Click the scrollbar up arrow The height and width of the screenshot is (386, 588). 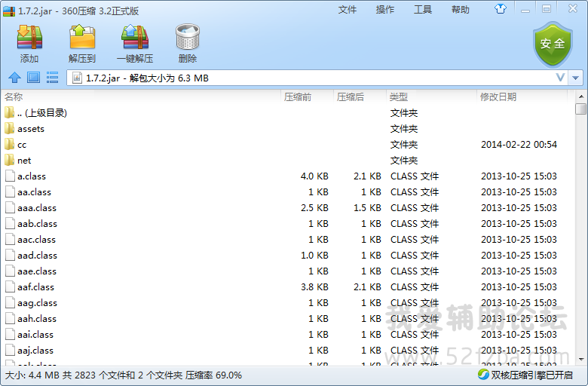(x=581, y=96)
